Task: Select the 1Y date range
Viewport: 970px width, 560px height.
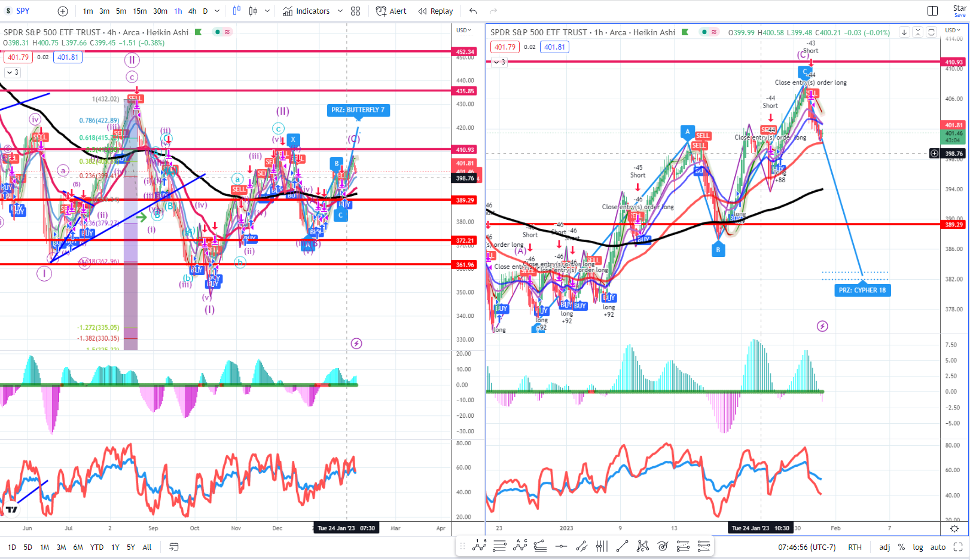Action: pos(115,547)
